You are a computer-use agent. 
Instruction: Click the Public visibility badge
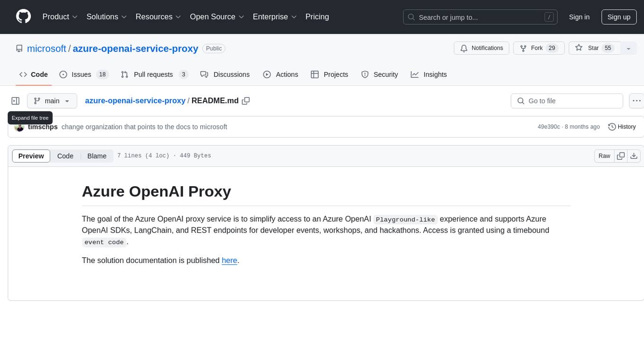(x=214, y=48)
